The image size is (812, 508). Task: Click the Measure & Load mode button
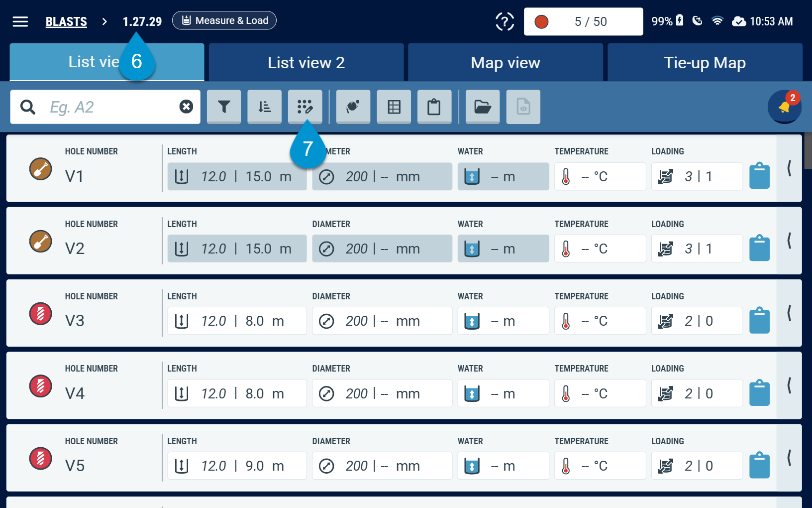coord(224,20)
